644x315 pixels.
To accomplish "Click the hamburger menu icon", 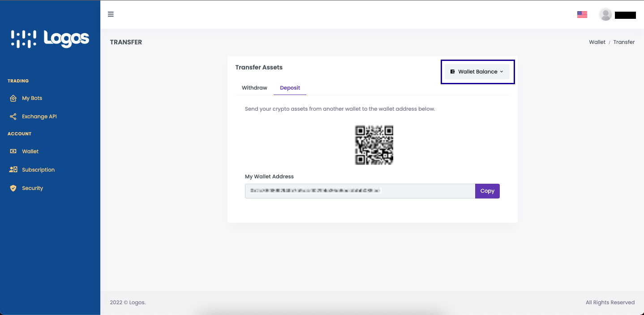I will pyautogui.click(x=111, y=14).
